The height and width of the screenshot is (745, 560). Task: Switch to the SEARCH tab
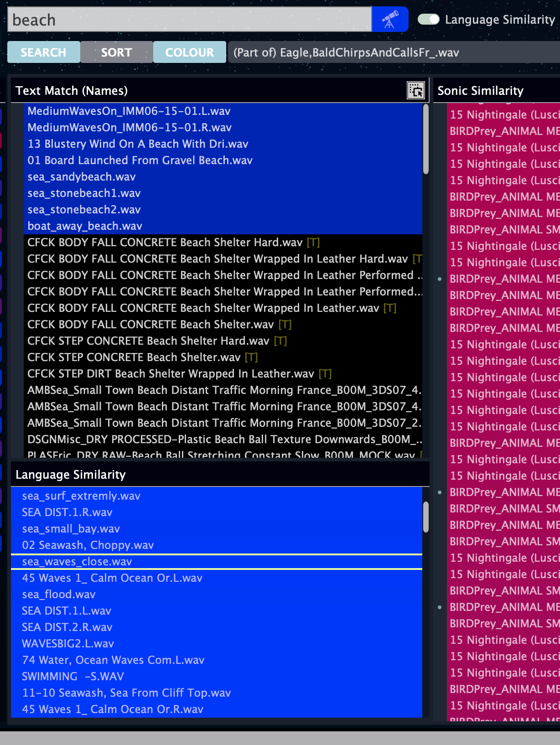(x=44, y=52)
